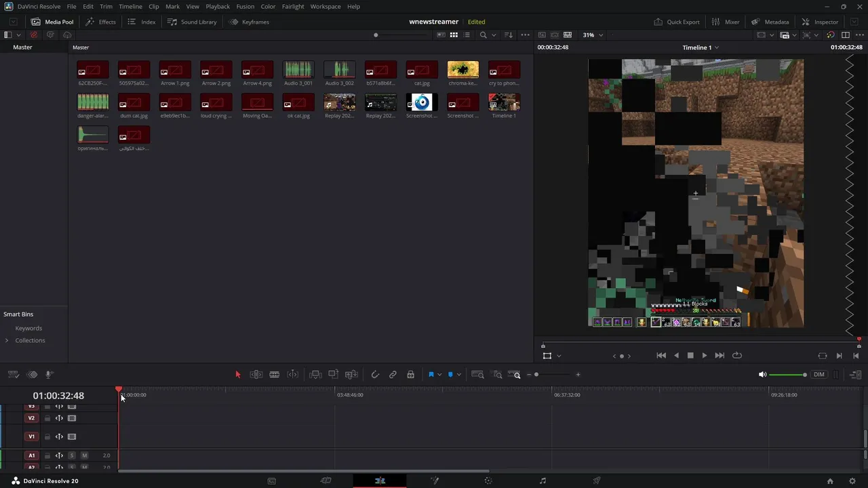Switch to the Fusion page icon

435,481
